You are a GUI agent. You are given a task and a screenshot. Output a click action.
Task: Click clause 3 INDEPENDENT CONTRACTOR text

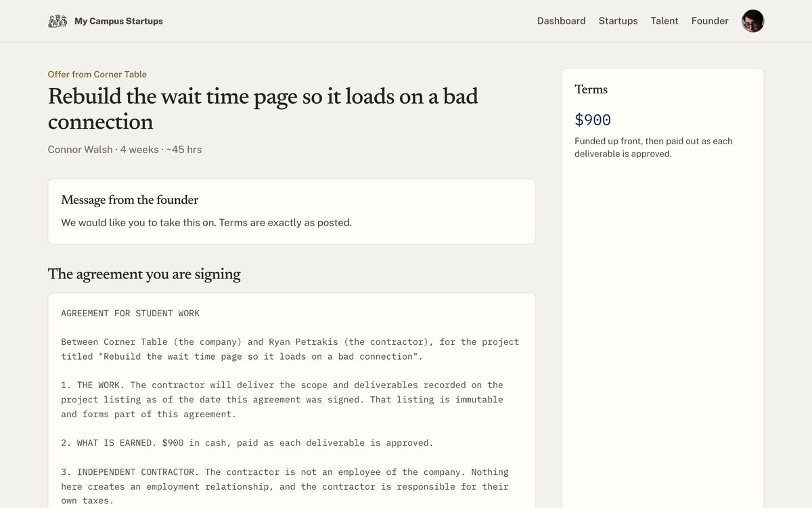[x=285, y=486]
